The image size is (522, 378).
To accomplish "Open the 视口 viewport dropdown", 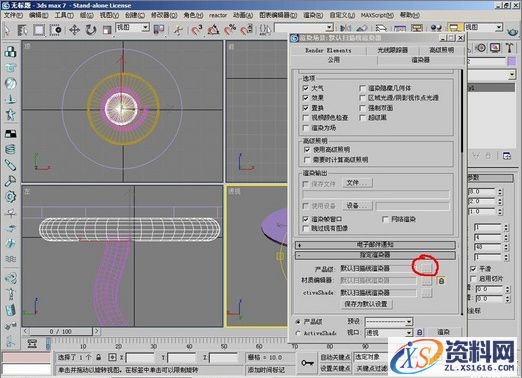I will [x=389, y=332].
